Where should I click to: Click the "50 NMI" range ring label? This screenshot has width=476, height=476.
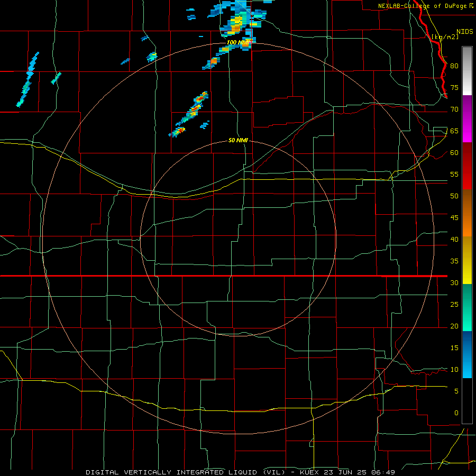point(239,141)
